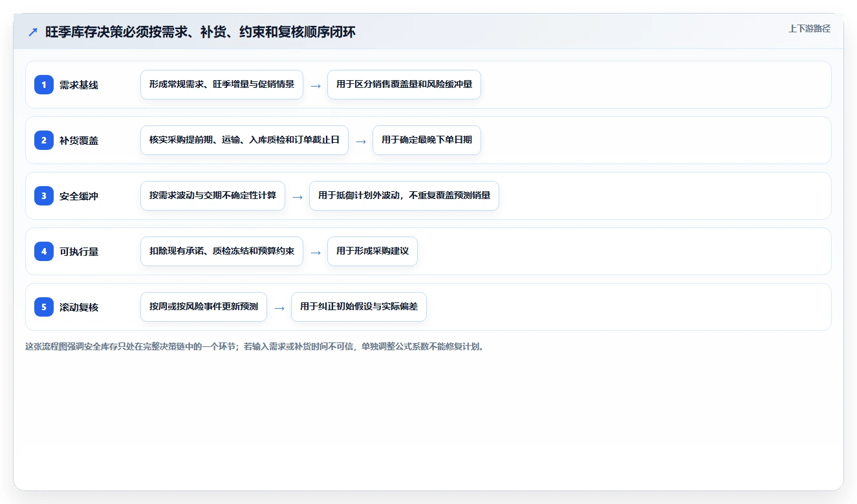Click the 滚动复核 step label
The image size is (857, 504).
point(79,307)
